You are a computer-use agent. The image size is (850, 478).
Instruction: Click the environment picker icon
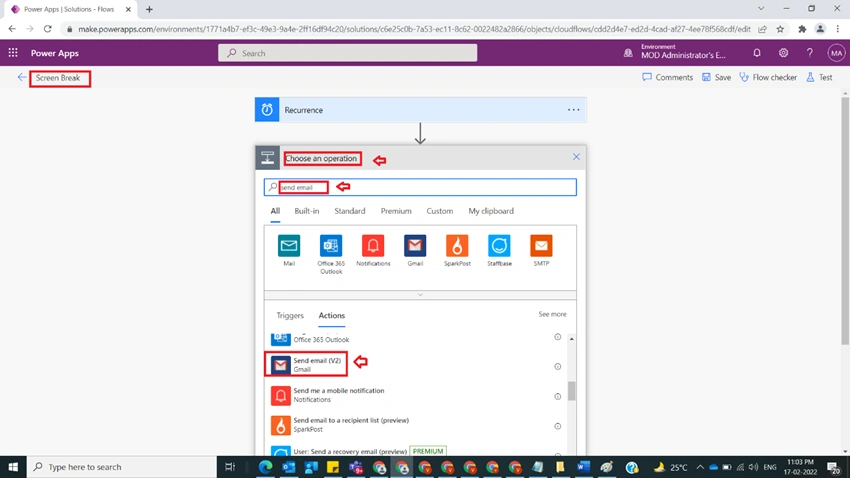628,53
